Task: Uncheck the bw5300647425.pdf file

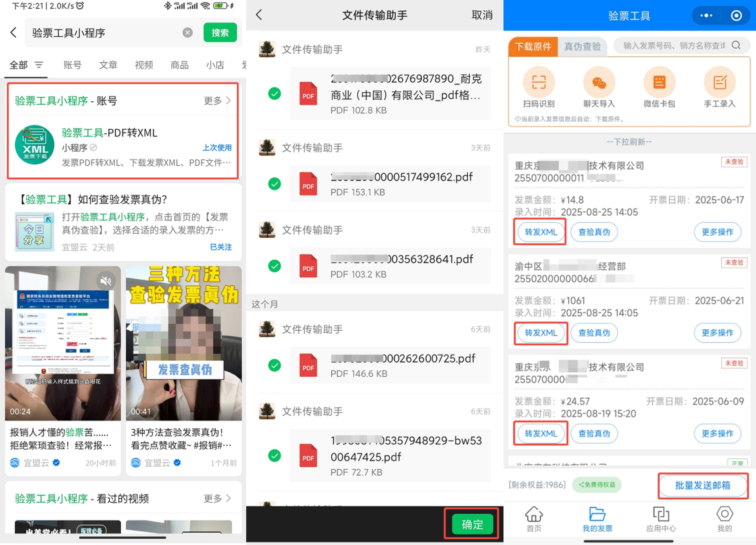Action: point(275,455)
